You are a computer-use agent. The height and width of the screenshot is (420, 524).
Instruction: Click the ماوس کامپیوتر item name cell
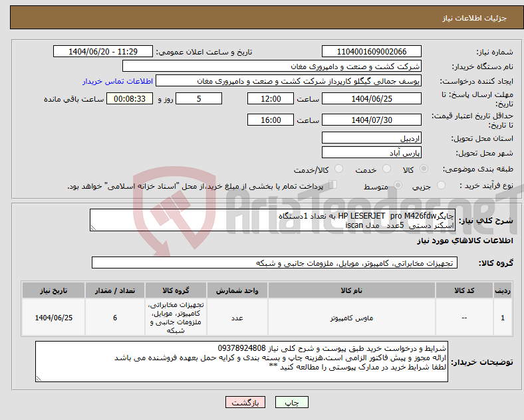click(351, 318)
